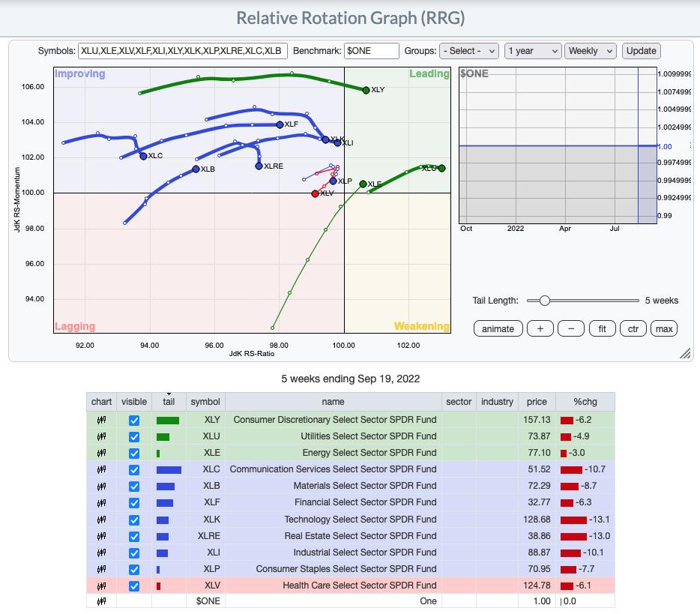The image size is (700, 614).
Task: Open chart icon for XLRE row
Action: pyautogui.click(x=101, y=536)
